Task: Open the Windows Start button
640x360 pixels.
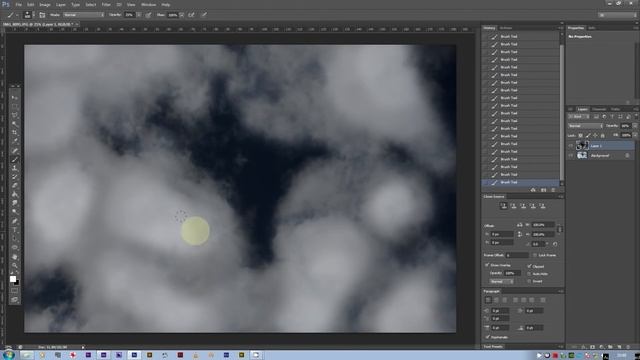Action: pos(9,355)
